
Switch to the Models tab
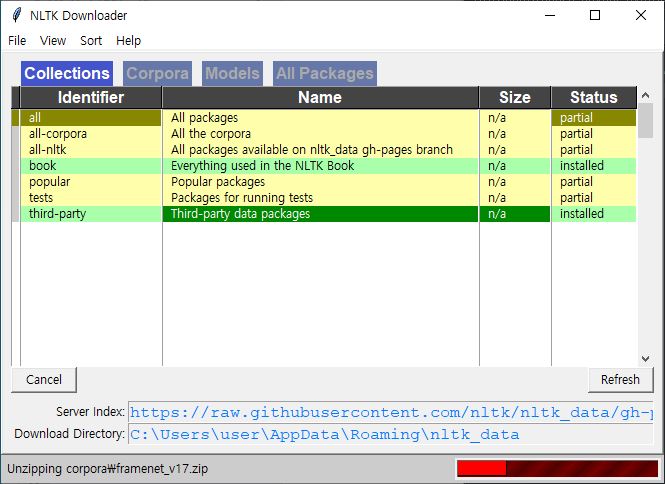(232, 73)
